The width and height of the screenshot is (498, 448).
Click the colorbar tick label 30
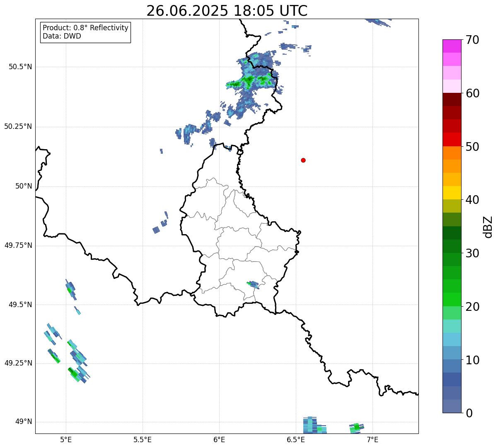pos(473,253)
